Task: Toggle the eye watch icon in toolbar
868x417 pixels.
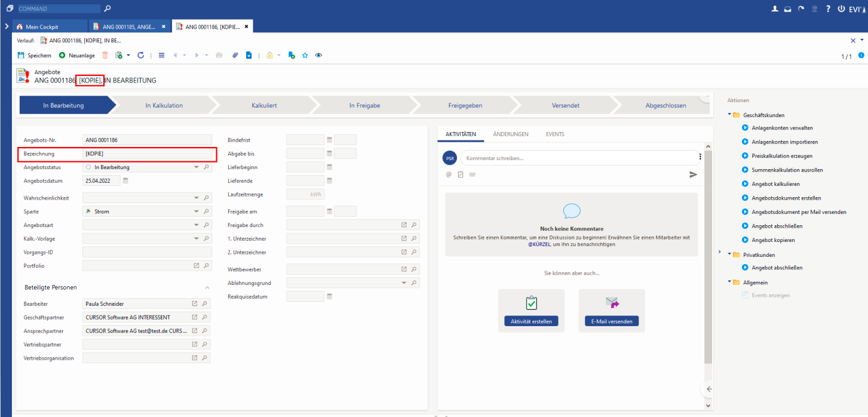Action: [318, 55]
